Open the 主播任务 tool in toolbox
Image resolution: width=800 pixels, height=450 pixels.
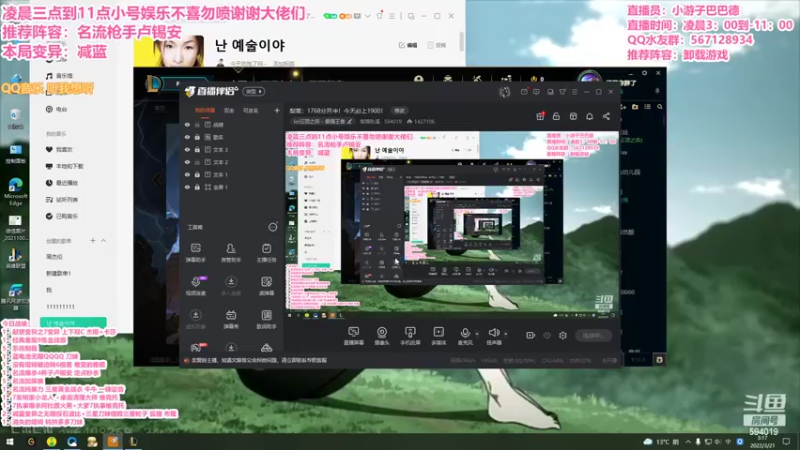coord(266,253)
